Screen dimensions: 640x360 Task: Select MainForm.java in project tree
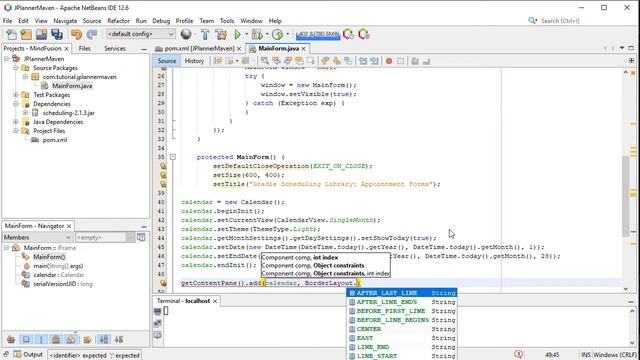tap(72, 86)
